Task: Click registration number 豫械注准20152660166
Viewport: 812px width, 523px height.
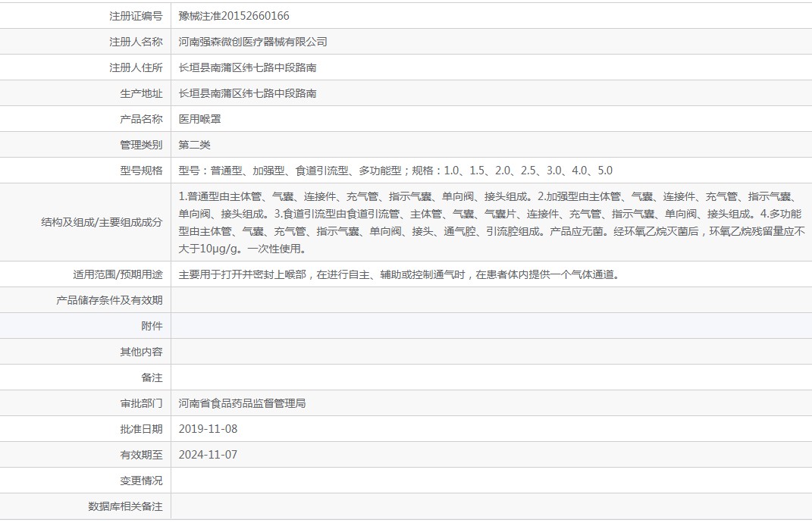Action: [234, 16]
